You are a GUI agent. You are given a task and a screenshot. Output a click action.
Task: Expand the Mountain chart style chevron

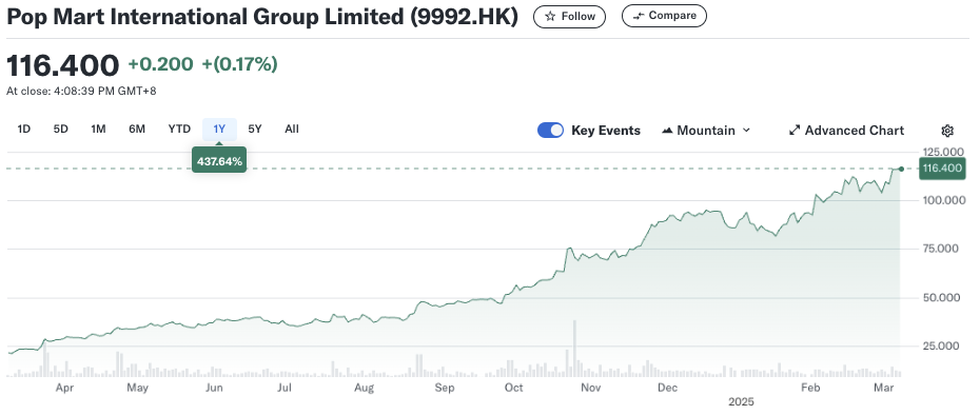coord(747,130)
